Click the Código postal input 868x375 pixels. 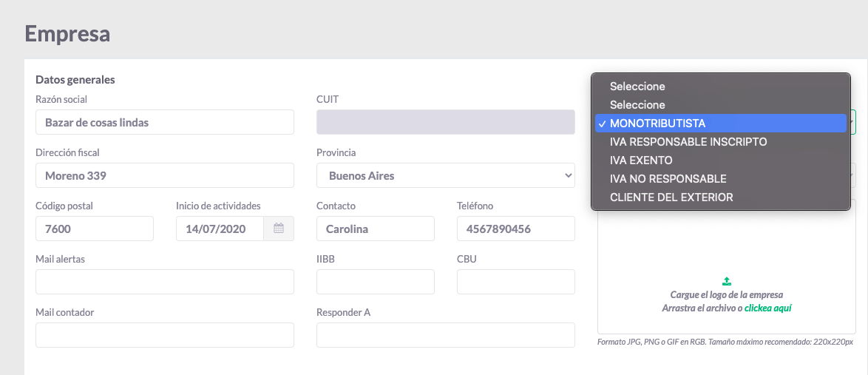[94, 229]
